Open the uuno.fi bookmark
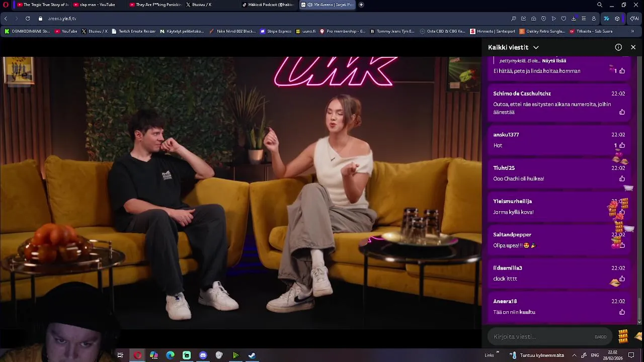The width and height of the screenshot is (644, 362). point(306,31)
